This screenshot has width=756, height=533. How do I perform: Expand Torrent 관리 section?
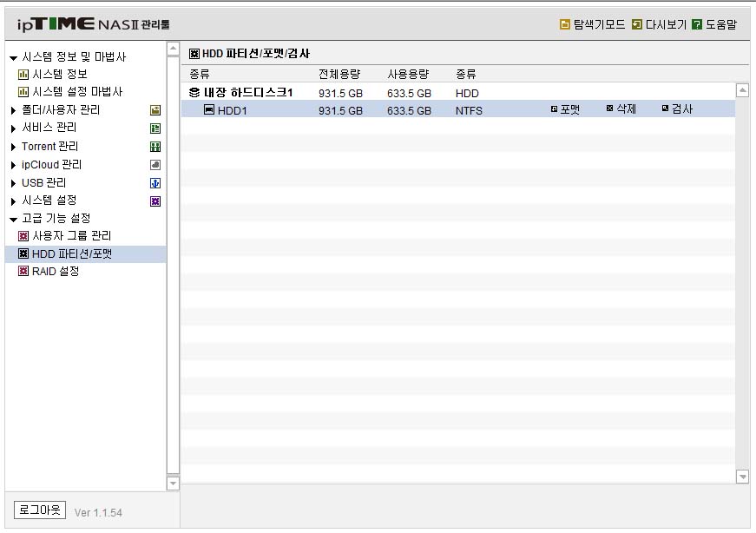coord(13,147)
